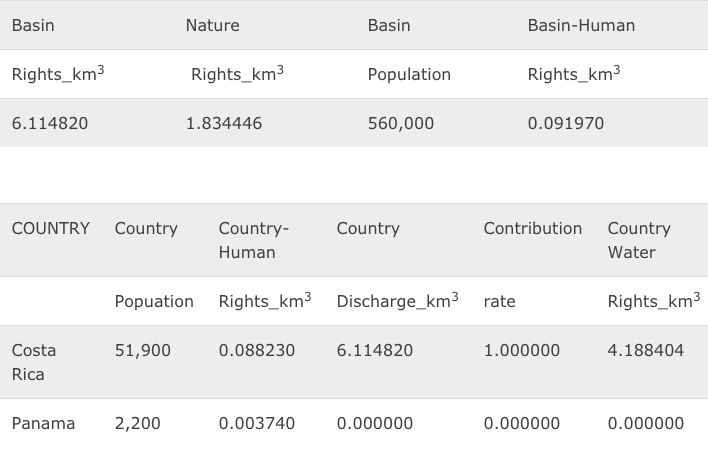Select the 0.088230 value for Costa Rica
708x456 pixels.
257,350
